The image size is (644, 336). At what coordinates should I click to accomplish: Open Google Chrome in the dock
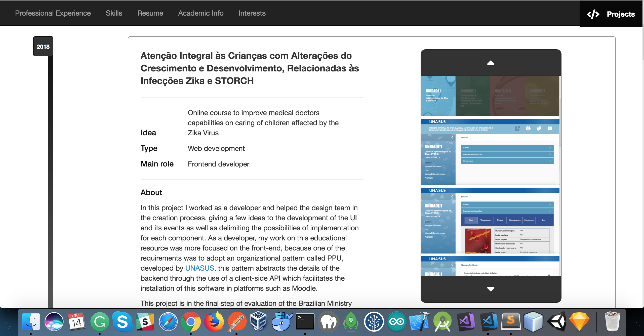[191, 322]
